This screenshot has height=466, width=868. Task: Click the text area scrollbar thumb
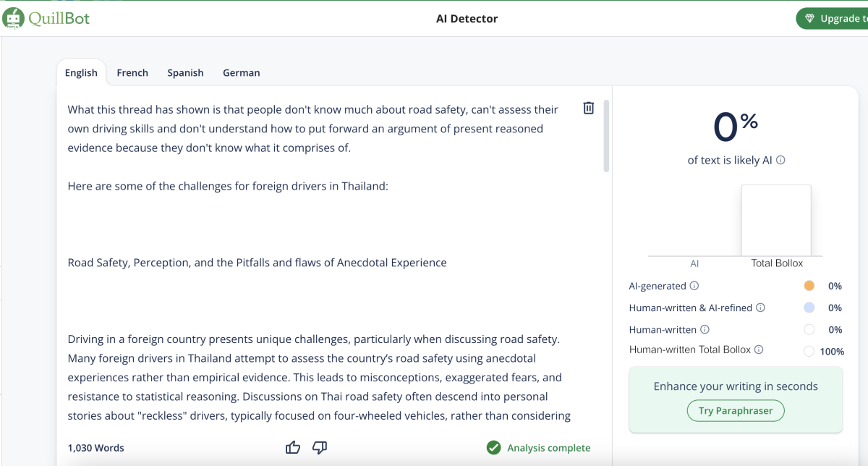click(x=606, y=135)
